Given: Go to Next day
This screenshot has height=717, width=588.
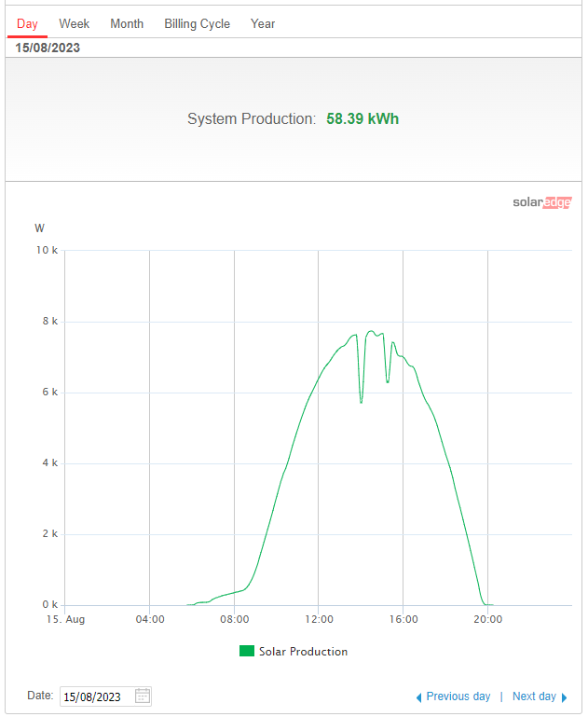Looking at the screenshot, I should pos(534,696).
